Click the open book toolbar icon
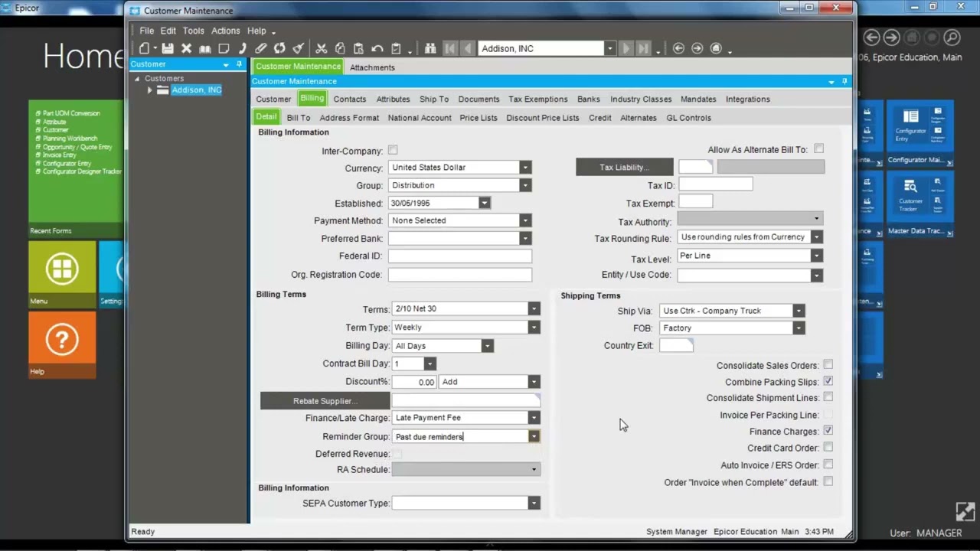The height and width of the screenshot is (551, 980). point(205,48)
